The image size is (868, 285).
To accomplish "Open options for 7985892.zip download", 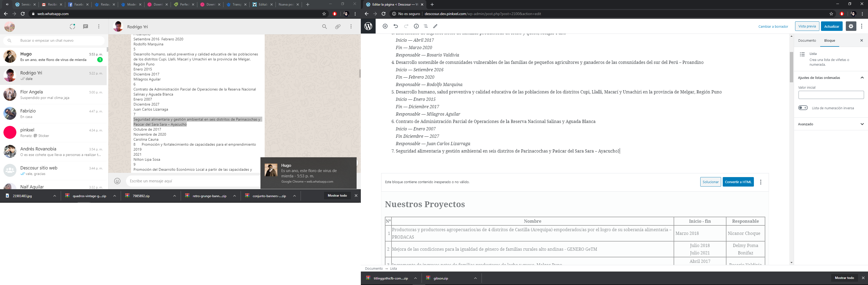I will 175,196.
